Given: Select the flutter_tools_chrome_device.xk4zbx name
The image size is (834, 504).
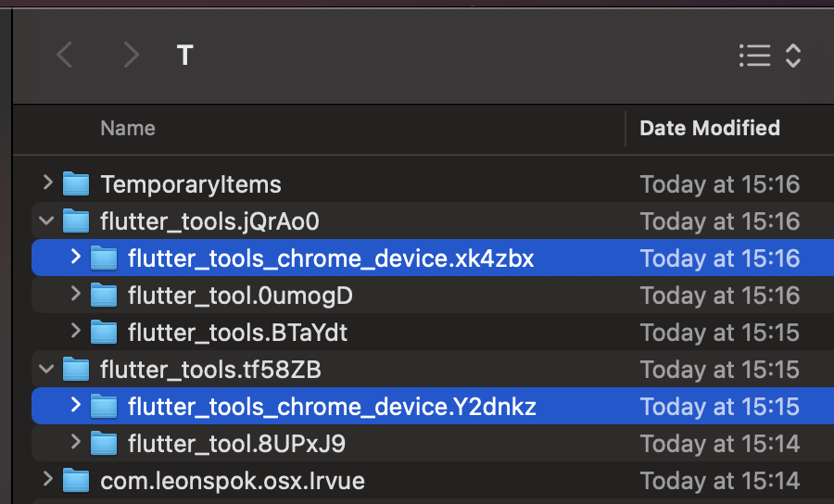Looking at the screenshot, I should (331, 258).
